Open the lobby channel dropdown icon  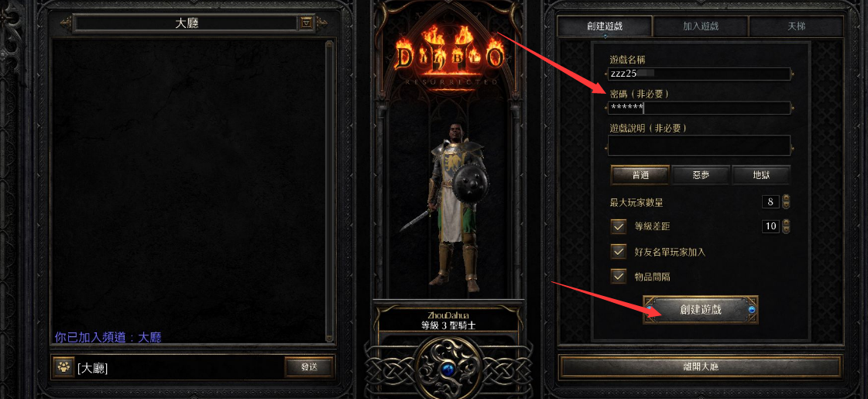point(306,23)
